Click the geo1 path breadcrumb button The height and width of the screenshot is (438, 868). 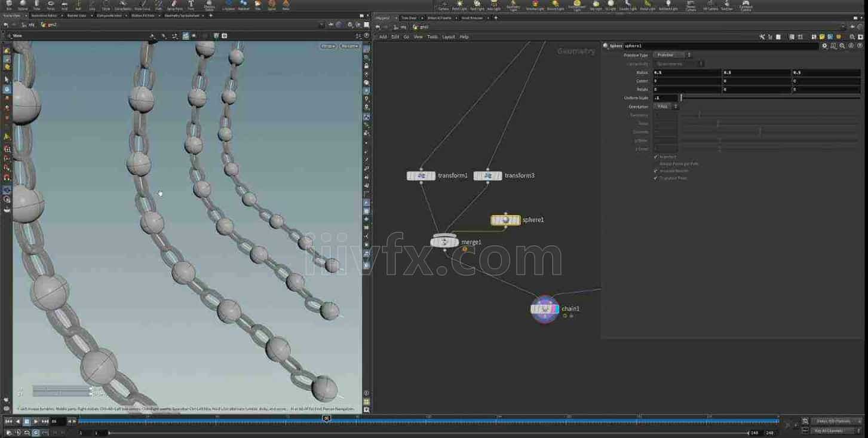[421, 27]
